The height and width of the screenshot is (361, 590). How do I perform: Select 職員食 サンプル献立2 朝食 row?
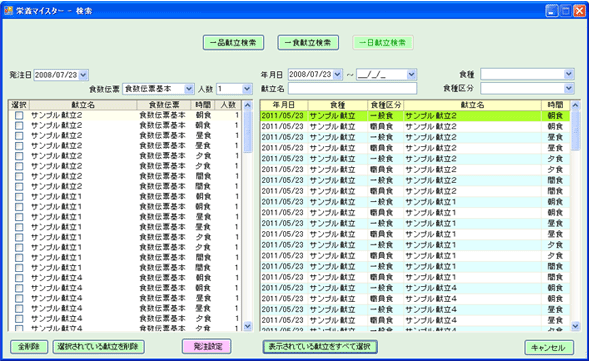(x=415, y=126)
